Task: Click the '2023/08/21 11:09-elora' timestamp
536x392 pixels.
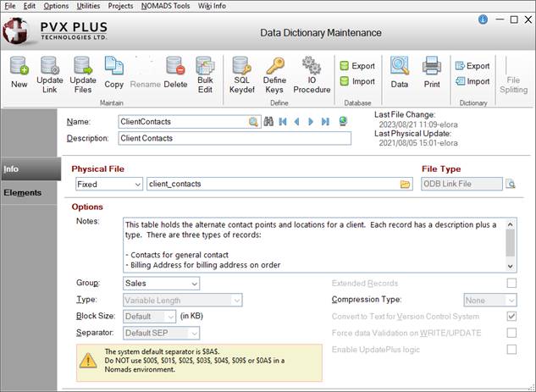Action: pos(418,124)
